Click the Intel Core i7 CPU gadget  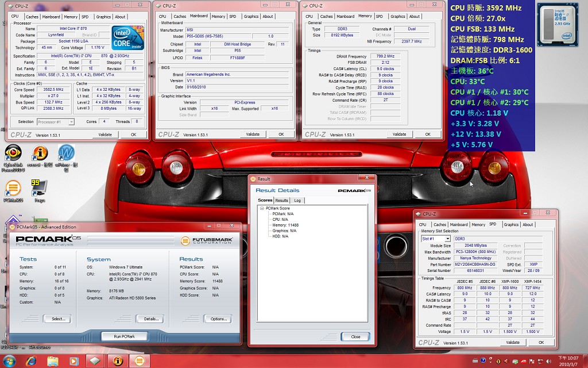click(x=557, y=24)
